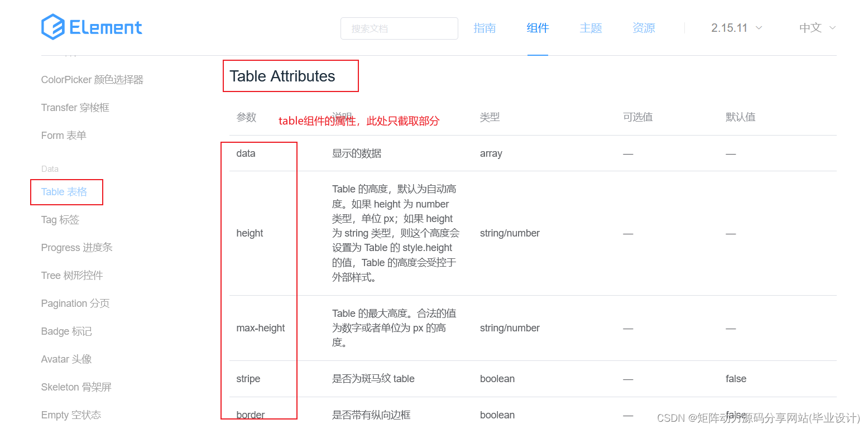Open the Table 表格 sidebar entry
868x429 pixels.
[x=66, y=191]
